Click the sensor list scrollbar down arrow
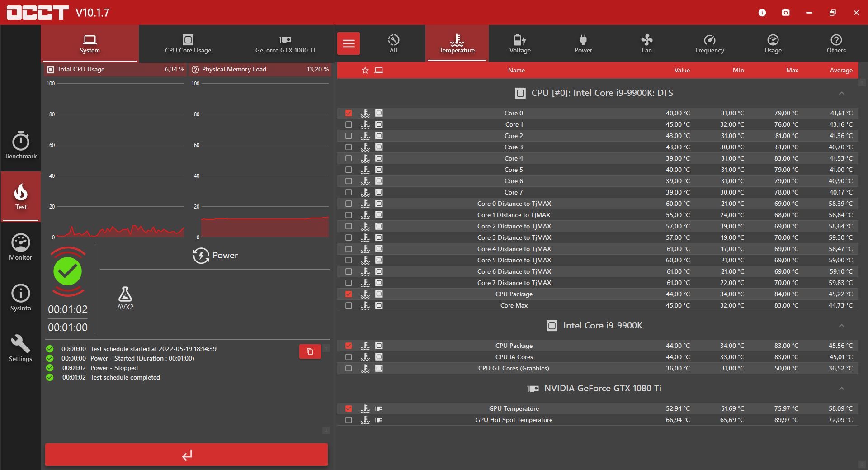868x470 pixels. (862, 465)
